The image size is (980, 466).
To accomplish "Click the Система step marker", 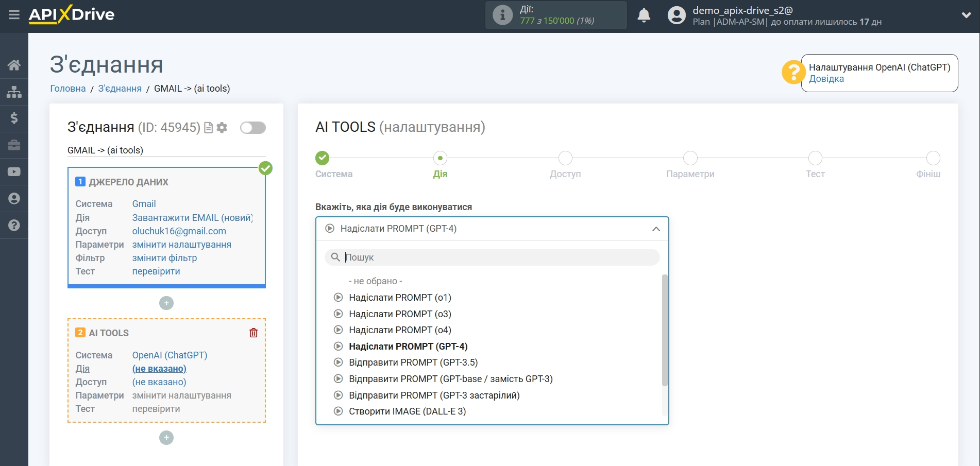I will 323,158.
